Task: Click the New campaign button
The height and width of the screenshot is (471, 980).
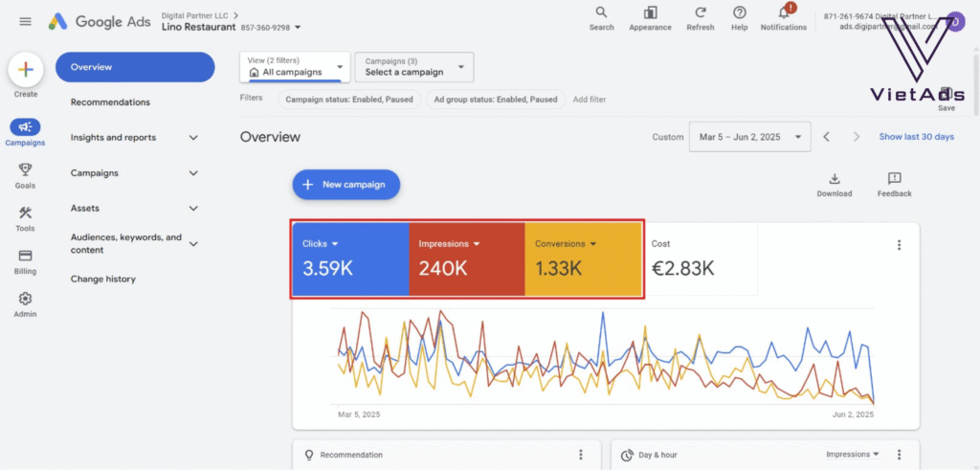Action: tap(346, 185)
